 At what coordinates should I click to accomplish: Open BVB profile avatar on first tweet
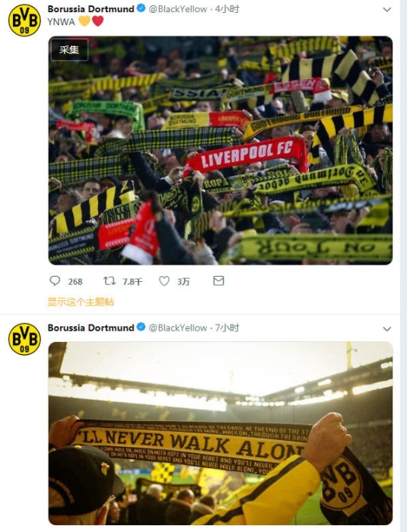(x=24, y=21)
